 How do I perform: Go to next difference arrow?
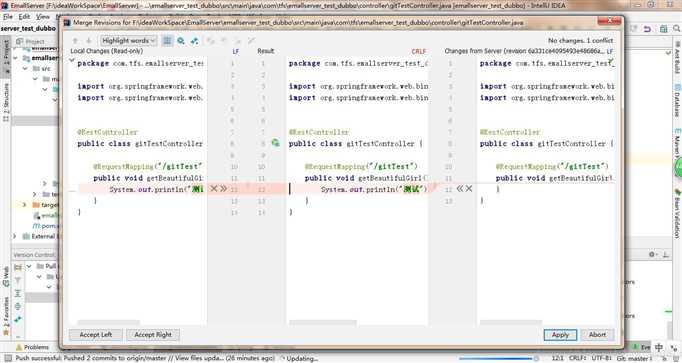[x=88, y=41]
